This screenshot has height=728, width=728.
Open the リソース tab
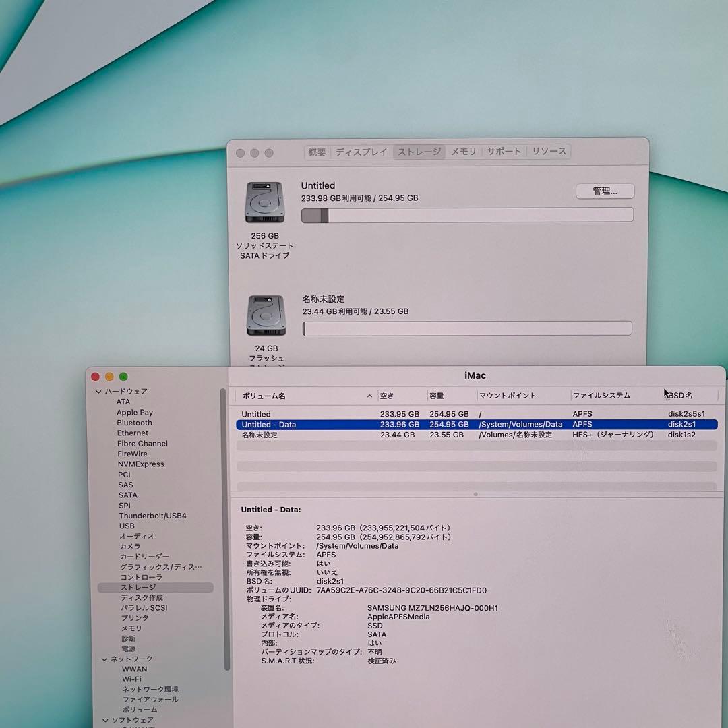pos(548,152)
